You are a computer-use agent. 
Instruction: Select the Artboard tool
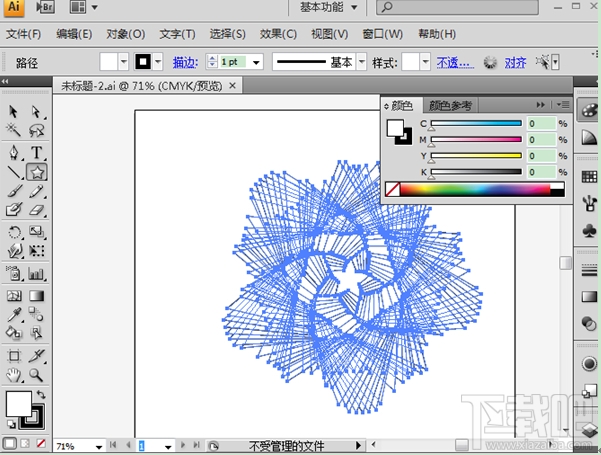pyautogui.click(x=14, y=356)
